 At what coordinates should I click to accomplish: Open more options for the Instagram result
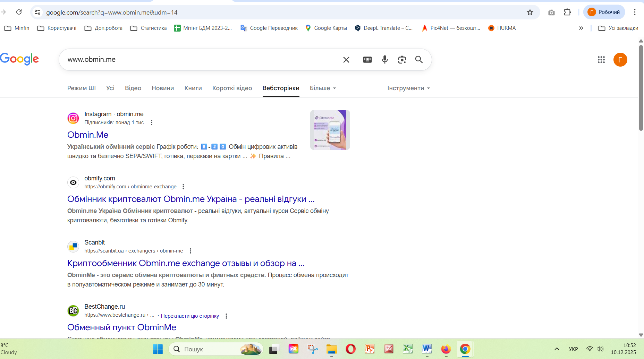point(152,122)
